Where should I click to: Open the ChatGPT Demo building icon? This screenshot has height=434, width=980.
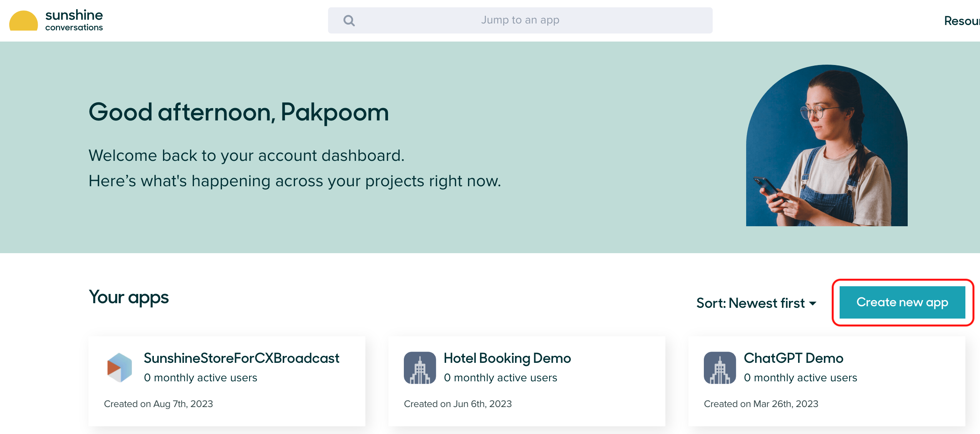click(x=720, y=368)
